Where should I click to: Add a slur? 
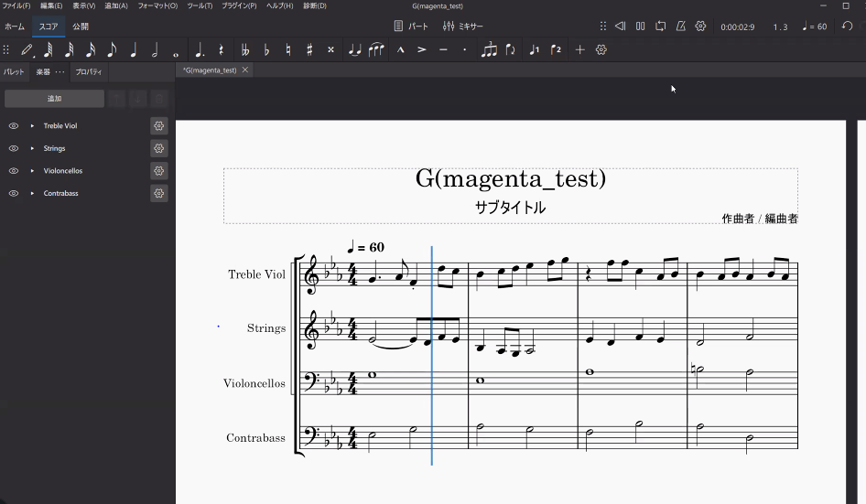pos(376,50)
